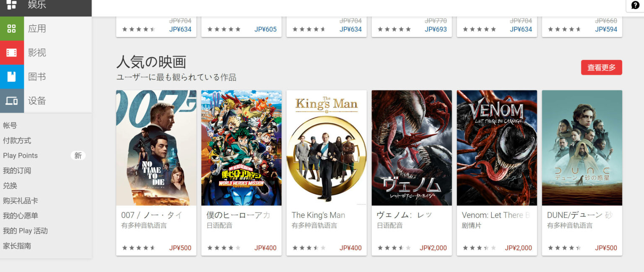
Task: Go to 付款方式 payment methods
Action: (x=17, y=141)
